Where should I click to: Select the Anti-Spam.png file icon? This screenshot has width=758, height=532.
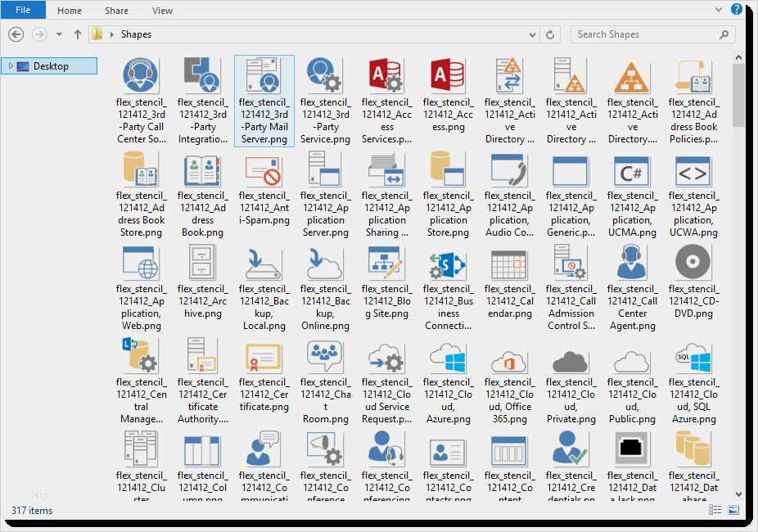(x=264, y=170)
